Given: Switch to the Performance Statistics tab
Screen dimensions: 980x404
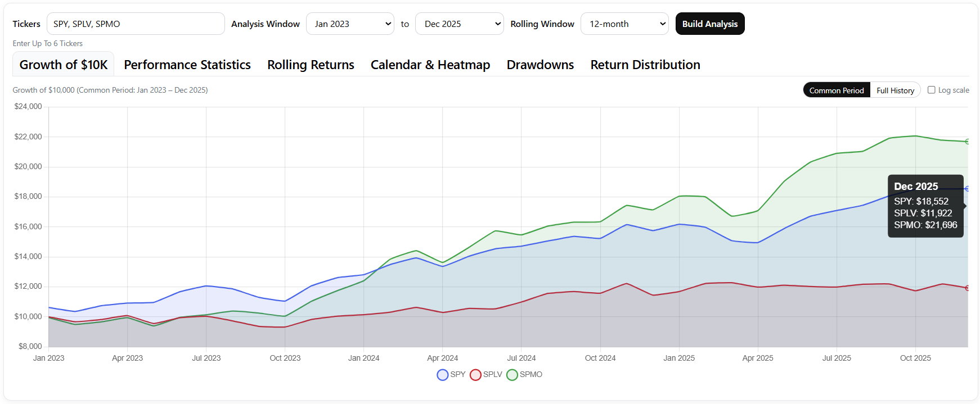Looking at the screenshot, I should [x=187, y=65].
